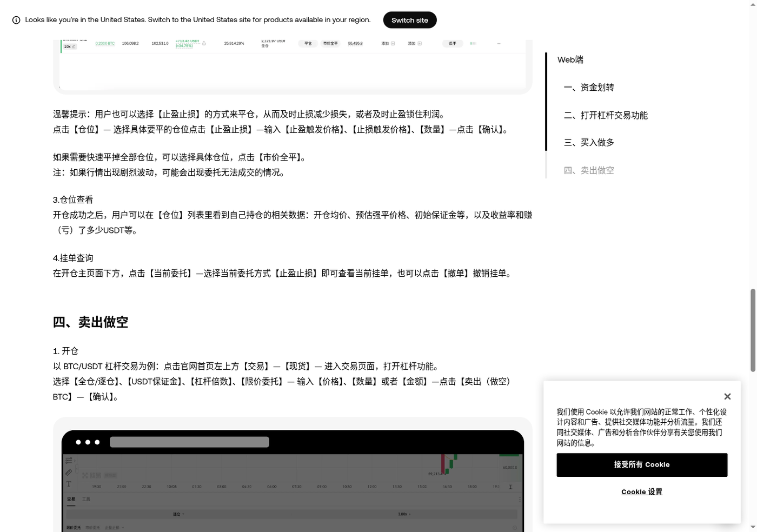Navigate to 四、卖出做空 in the sidebar contents
Image resolution: width=757 pixels, height=532 pixels.
click(x=589, y=170)
